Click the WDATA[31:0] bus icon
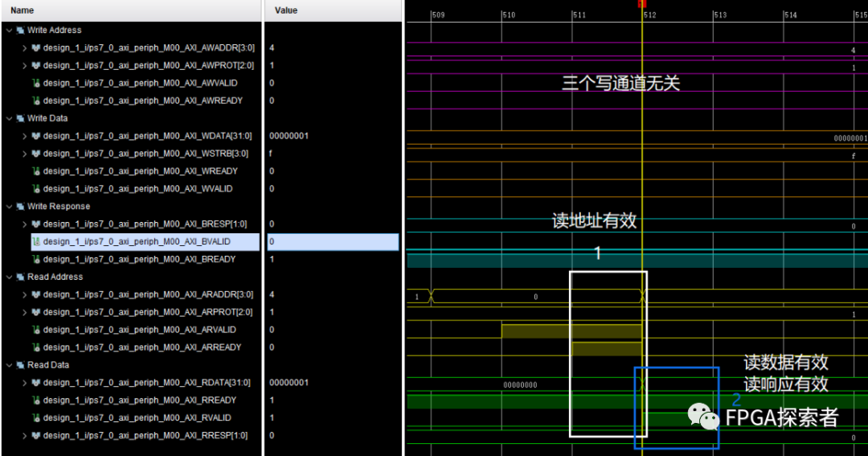This screenshot has width=868, height=456. coord(36,136)
